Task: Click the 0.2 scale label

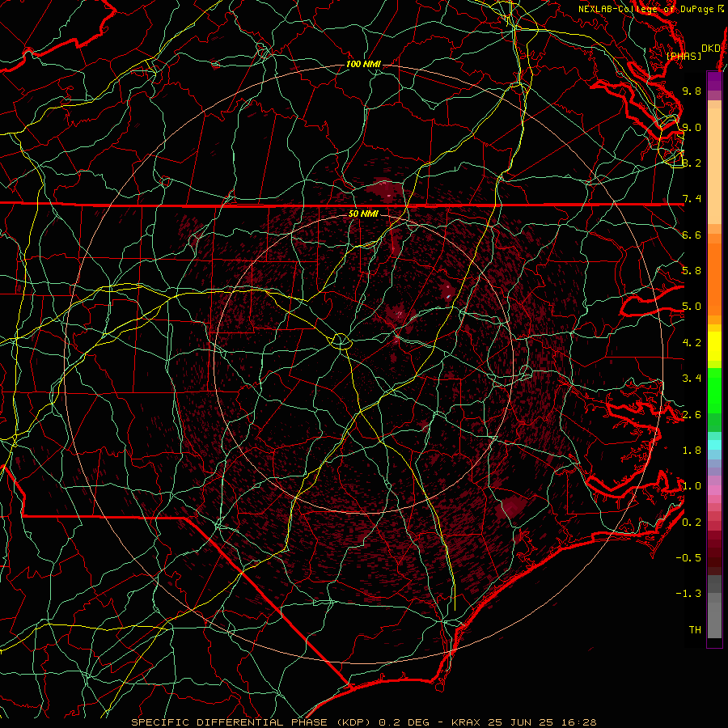Action: (x=692, y=523)
